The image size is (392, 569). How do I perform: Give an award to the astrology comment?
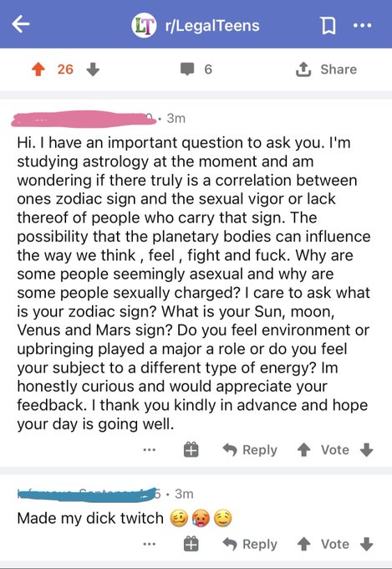click(191, 449)
